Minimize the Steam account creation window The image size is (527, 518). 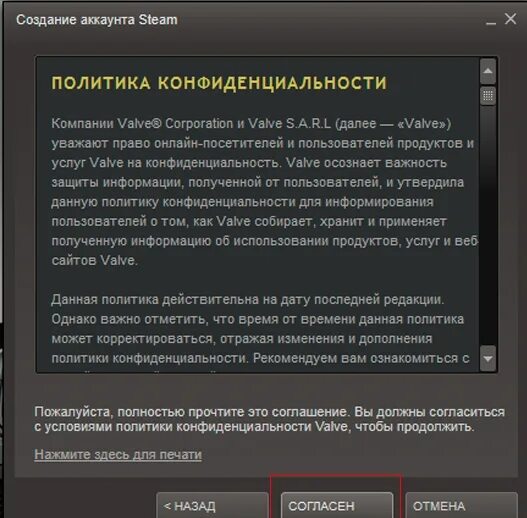tap(491, 22)
